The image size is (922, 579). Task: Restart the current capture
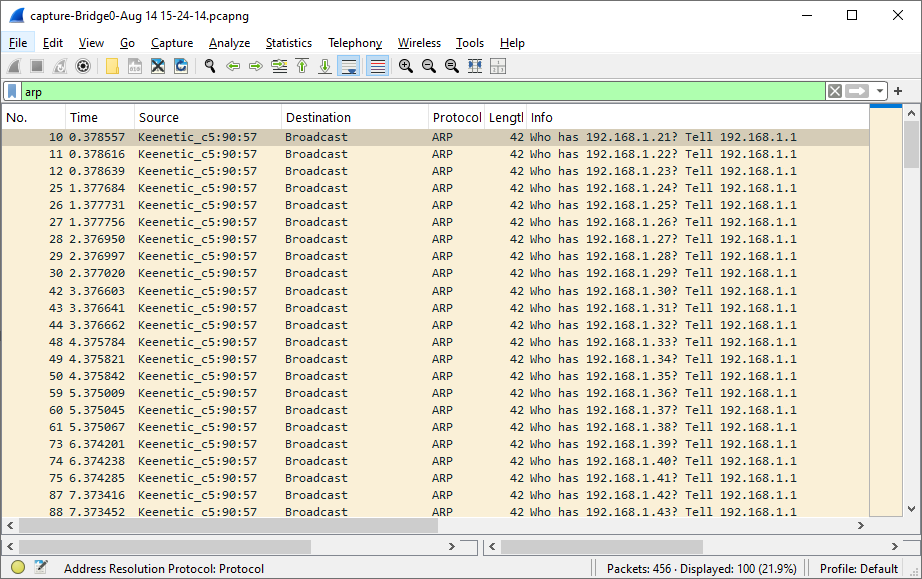[58, 65]
